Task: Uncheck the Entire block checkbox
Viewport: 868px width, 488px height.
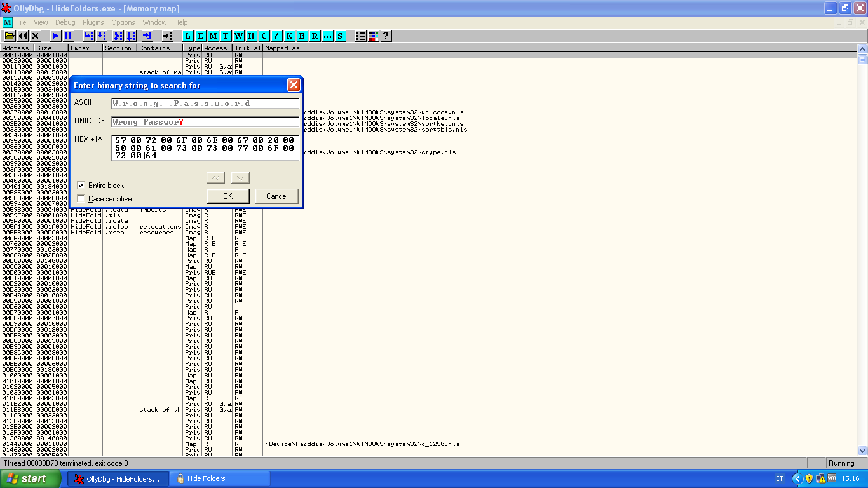Action: tap(81, 185)
